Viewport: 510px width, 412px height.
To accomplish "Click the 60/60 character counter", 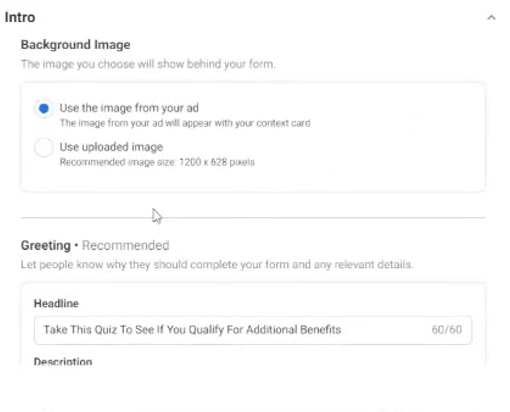I will 447,330.
